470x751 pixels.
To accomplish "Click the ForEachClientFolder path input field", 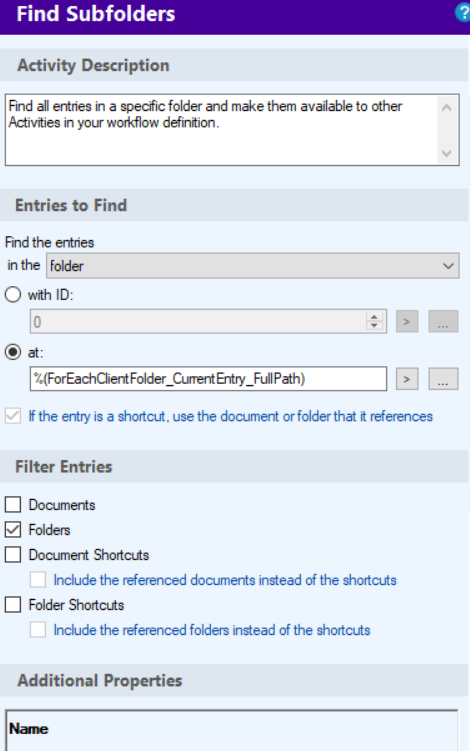I will point(208,379).
